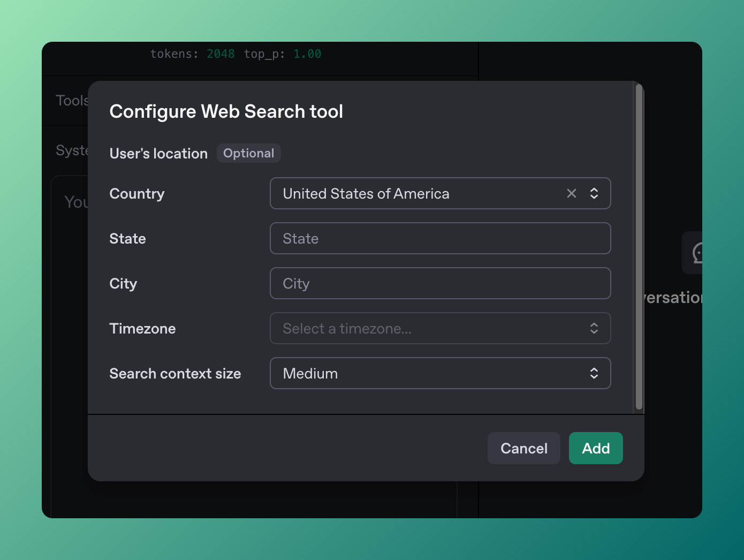
Task: Open the Search context size Medium dropdown
Action: [x=441, y=373]
